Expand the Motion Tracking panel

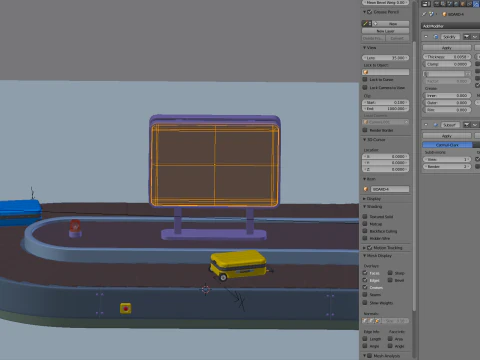click(x=364, y=248)
